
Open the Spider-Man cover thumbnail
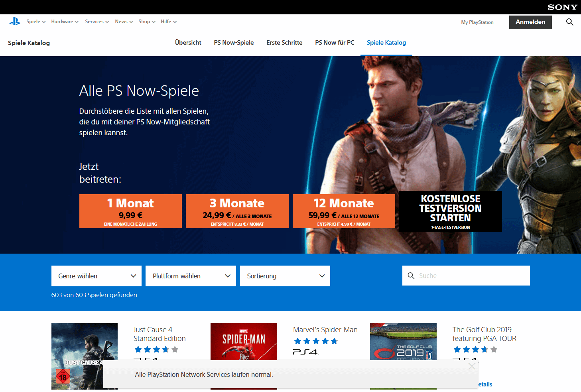point(244,356)
